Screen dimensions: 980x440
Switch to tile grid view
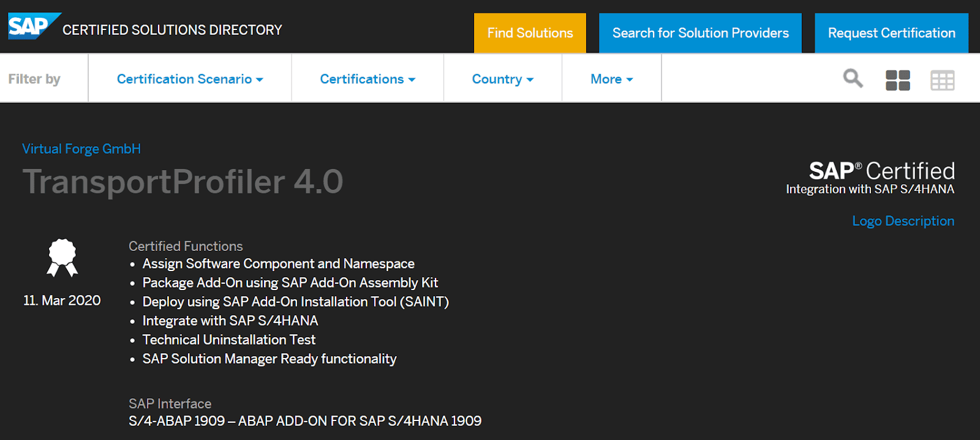(x=897, y=80)
